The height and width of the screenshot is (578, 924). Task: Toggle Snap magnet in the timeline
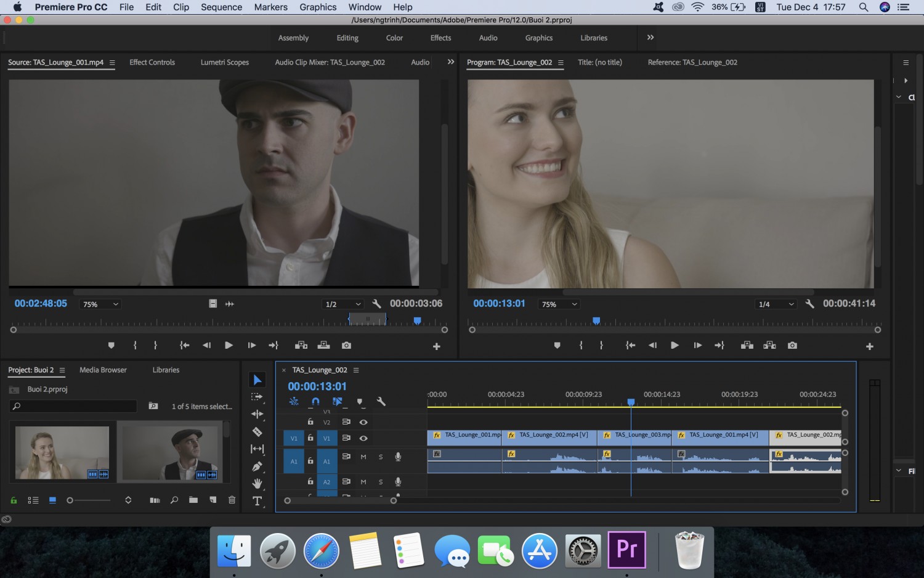pyautogui.click(x=315, y=402)
